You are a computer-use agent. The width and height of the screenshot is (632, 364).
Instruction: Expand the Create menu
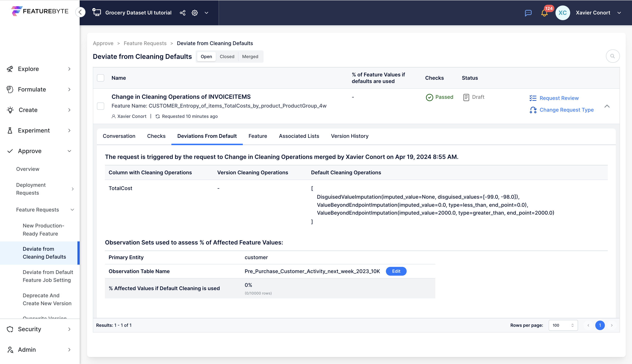(69, 110)
